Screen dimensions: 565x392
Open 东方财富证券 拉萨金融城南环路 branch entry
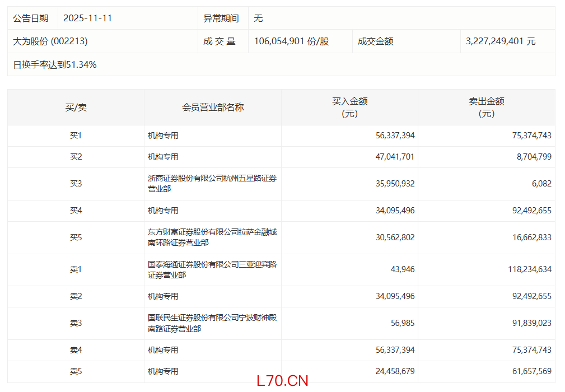pos(212,237)
